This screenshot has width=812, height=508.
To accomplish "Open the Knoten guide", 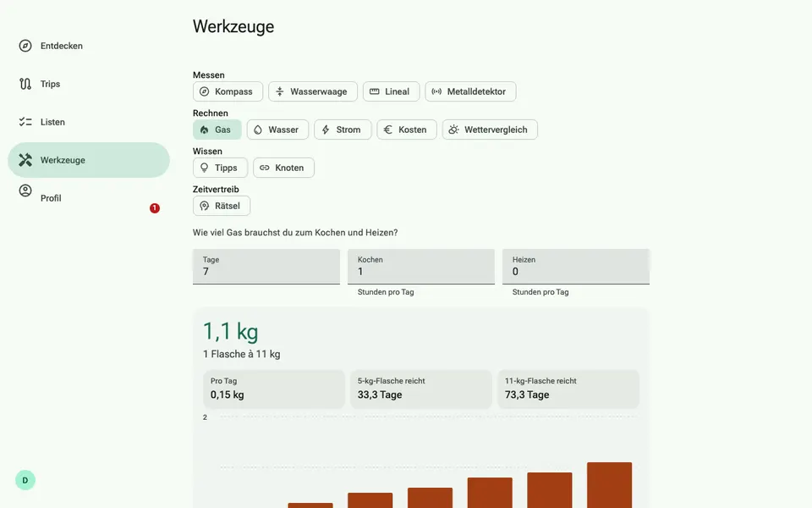I will (283, 168).
